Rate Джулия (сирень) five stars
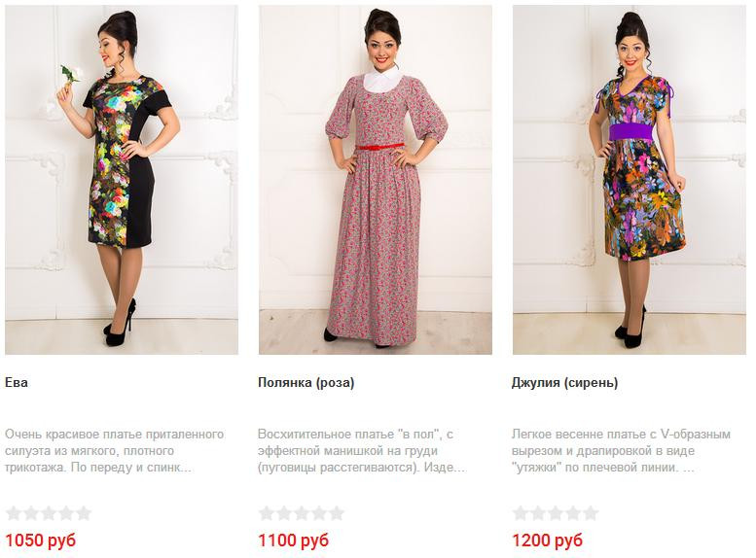Screen dimensions: 756x558 (591, 513)
